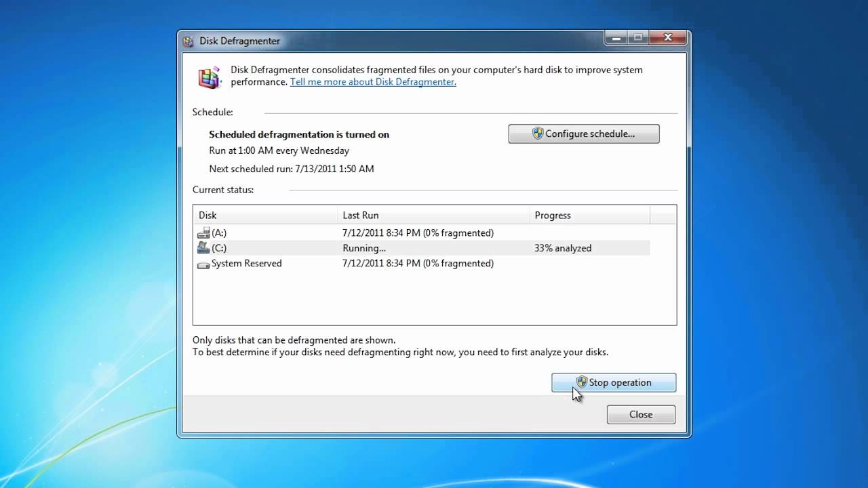Select the (A:) drive last run date
Image resolution: width=868 pixels, height=488 pixels.
418,233
